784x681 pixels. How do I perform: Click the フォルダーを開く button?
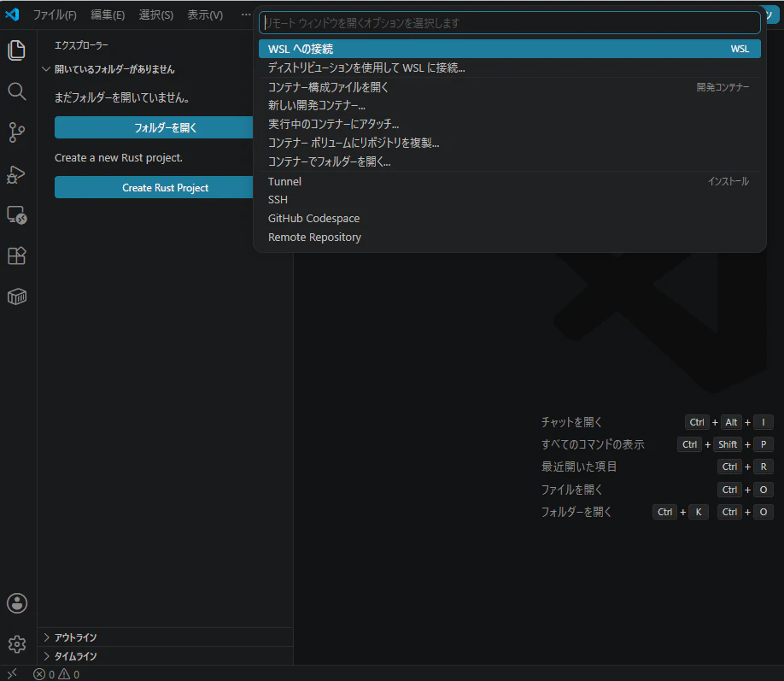[154, 127]
